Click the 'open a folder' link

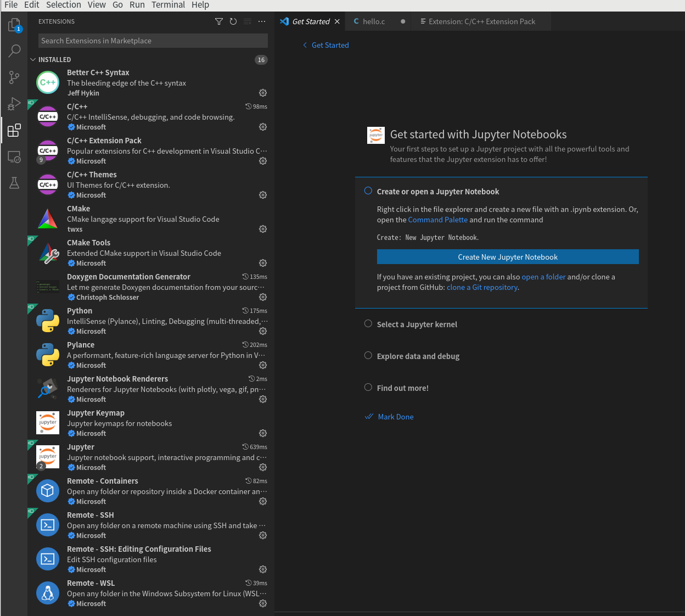pyautogui.click(x=543, y=277)
